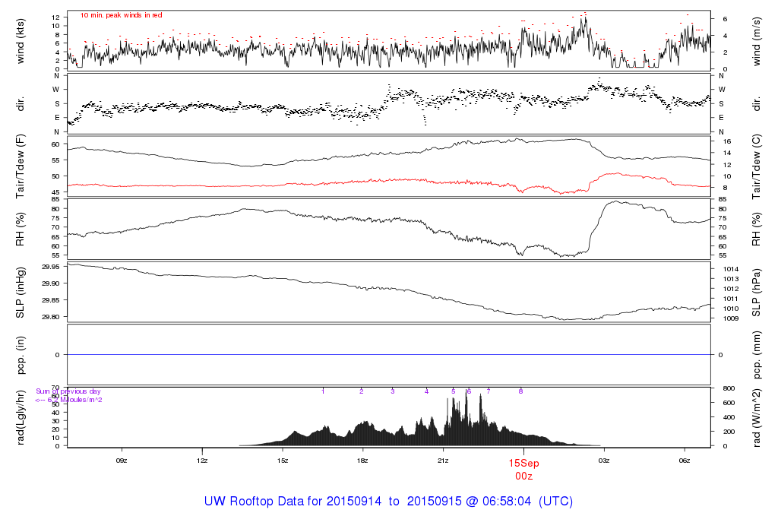Click the 29.90 tick on SLP axis
This screenshot has width=778, height=532.
(51, 283)
